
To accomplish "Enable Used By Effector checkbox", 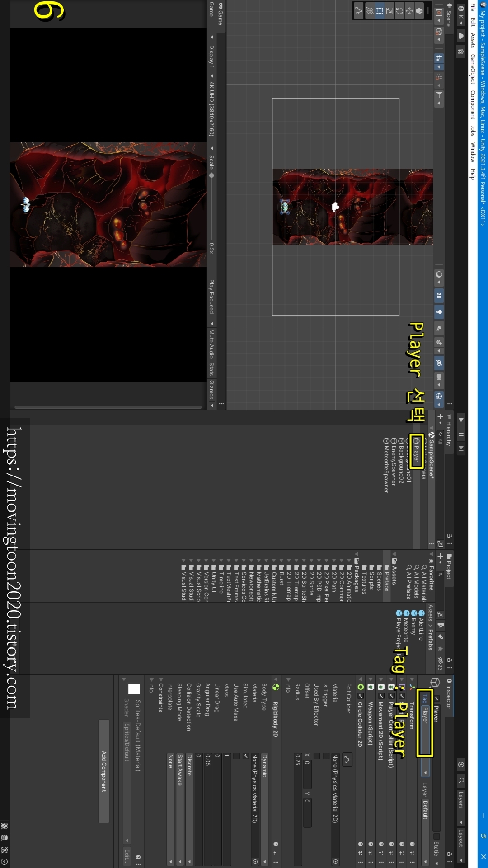I will click(316, 756).
